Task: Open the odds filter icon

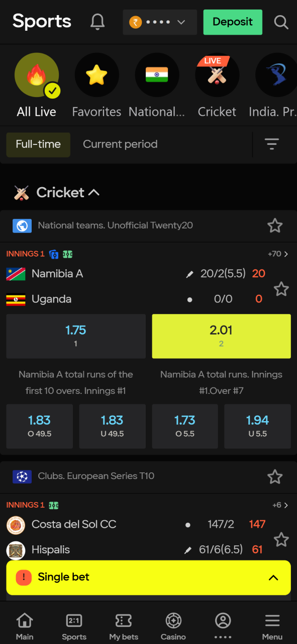Action: pyautogui.click(x=271, y=144)
